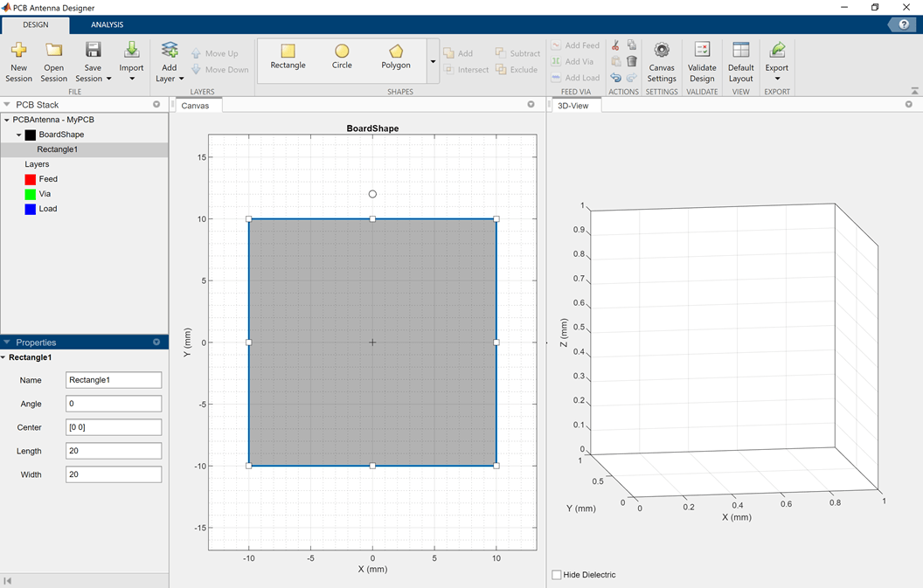Undo the last action
Image resolution: width=923 pixels, height=588 pixels.
(x=615, y=78)
